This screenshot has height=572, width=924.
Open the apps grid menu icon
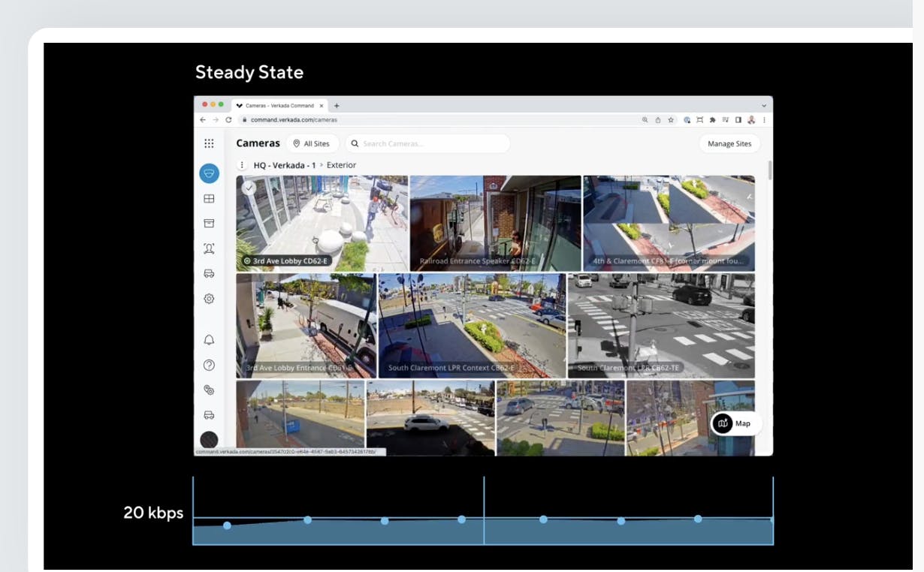(209, 143)
